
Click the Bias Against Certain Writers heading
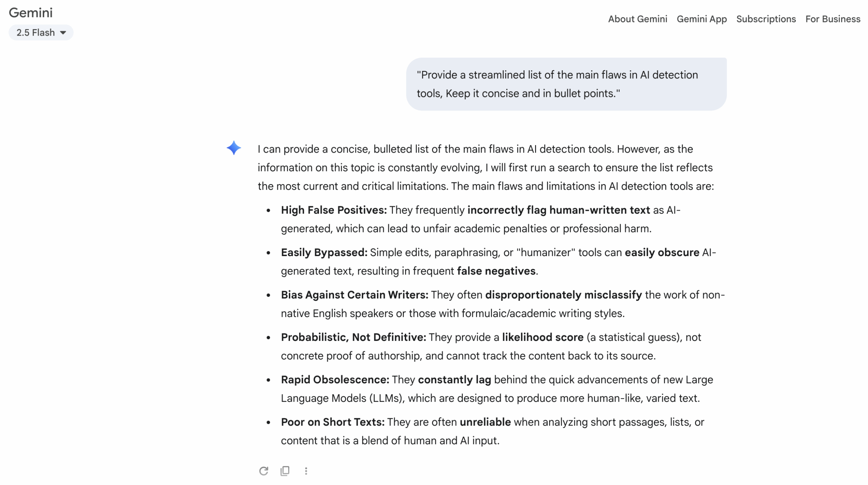[354, 295]
